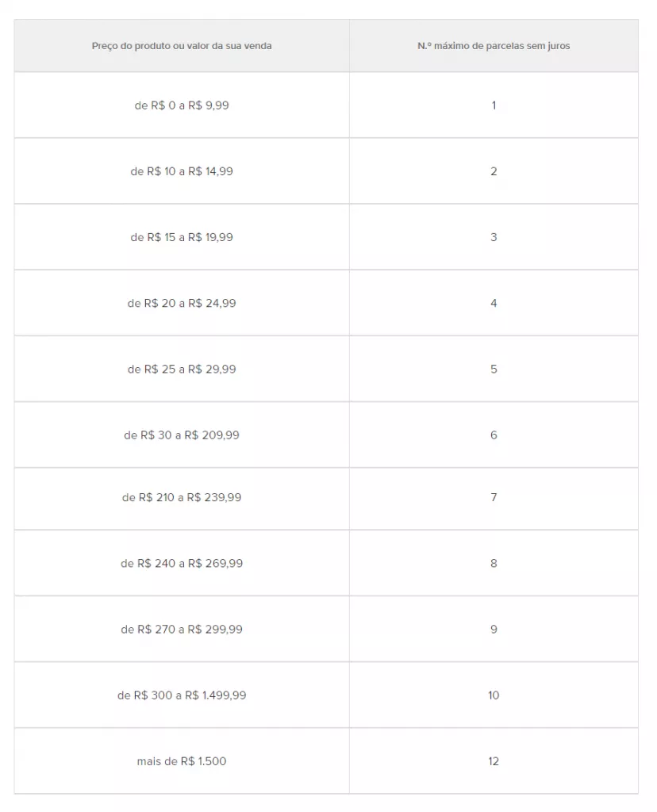Select the 'de R$ 240 a R$ 269,99' cell
657x812 pixels.
point(182,563)
